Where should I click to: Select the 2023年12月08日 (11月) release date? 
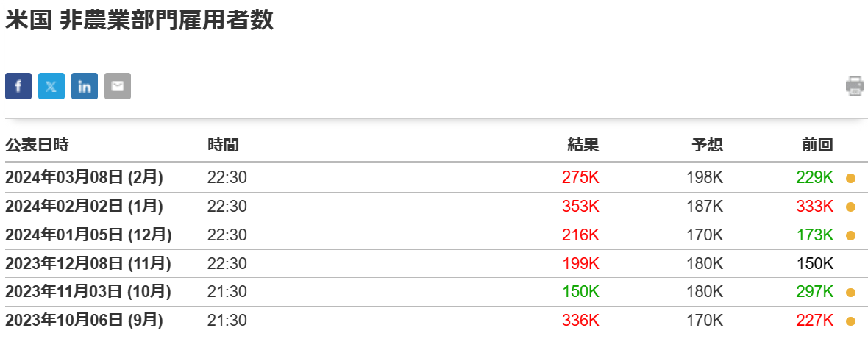88,263
